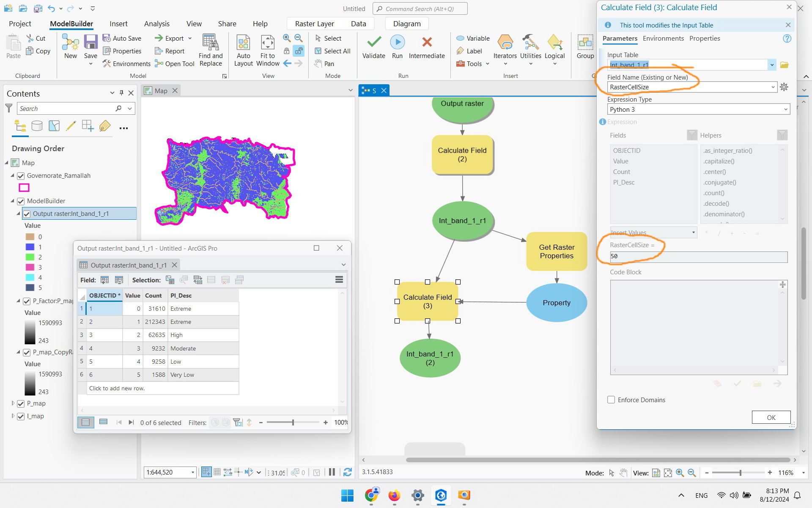Toggle Enforce Domains checkbox
Image resolution: width=812 pixels, height=508 pixels.
(x=611, y=400)
